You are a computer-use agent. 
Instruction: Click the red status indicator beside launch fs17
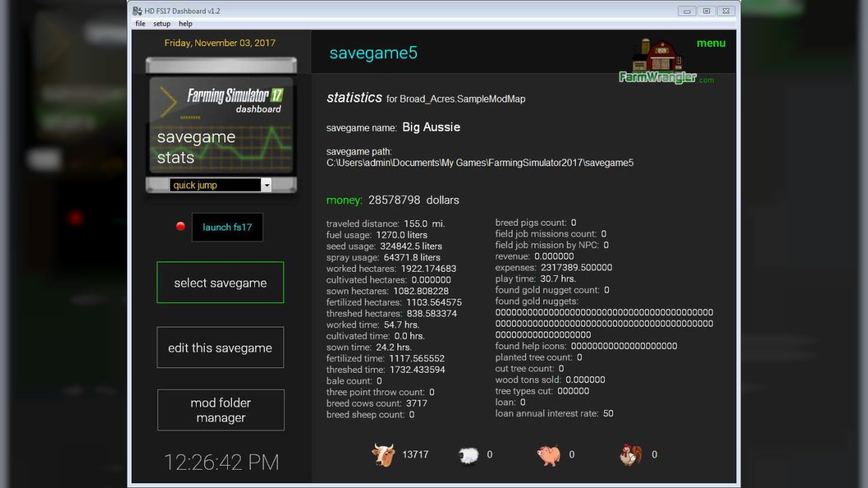coord(180,226)
